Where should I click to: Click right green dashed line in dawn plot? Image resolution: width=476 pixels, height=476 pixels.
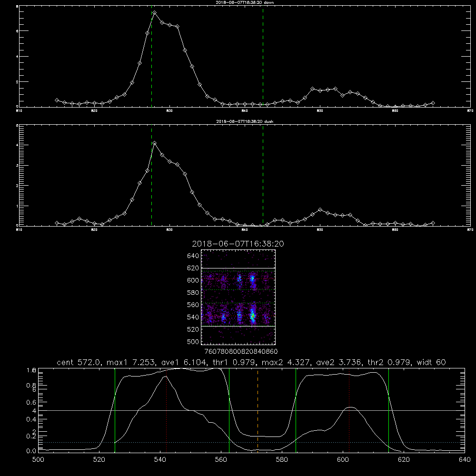click(x=263, y=57)
